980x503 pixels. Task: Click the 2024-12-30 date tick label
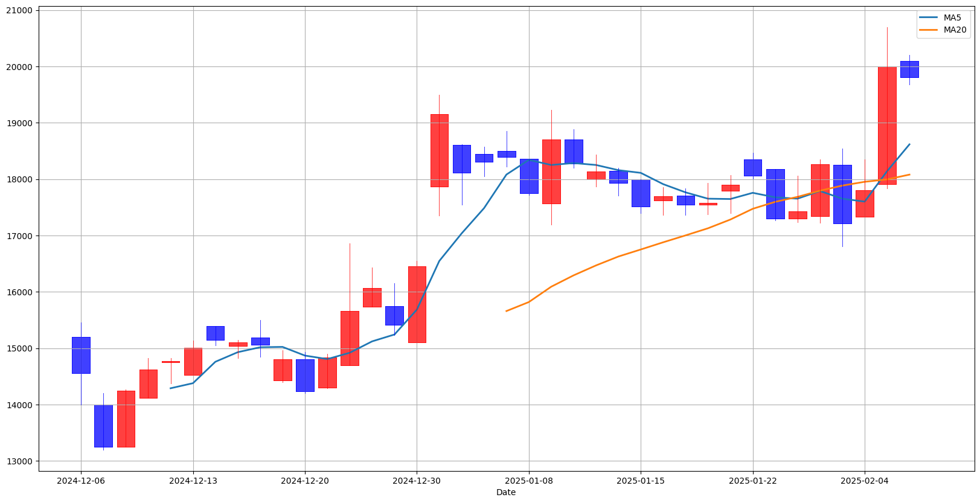click(417, 481)
